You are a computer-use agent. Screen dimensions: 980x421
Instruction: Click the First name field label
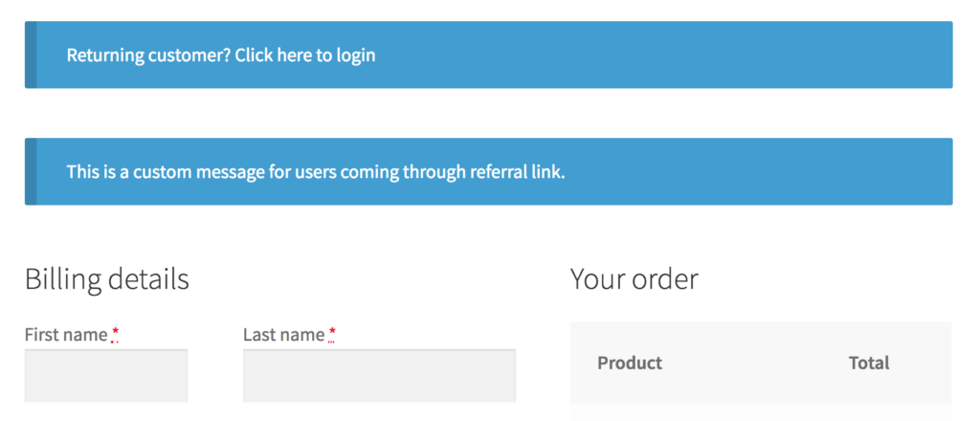[65, 335]
